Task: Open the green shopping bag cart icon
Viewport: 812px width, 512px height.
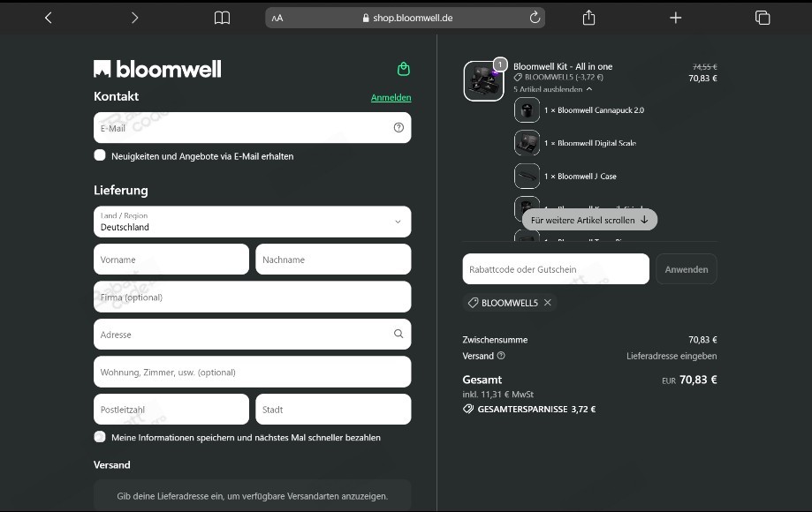Action: [x=404, y=69]
